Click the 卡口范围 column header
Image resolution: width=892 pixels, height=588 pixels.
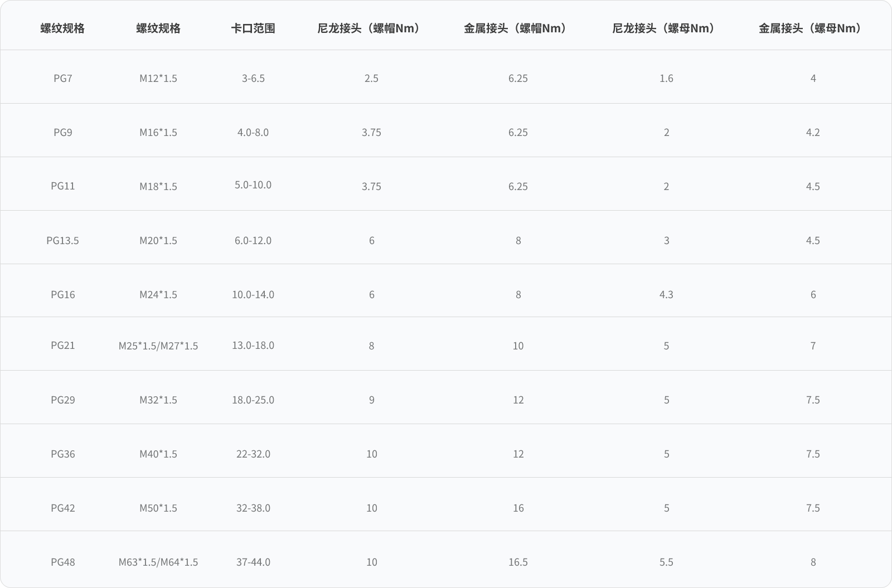click(253, 28)
